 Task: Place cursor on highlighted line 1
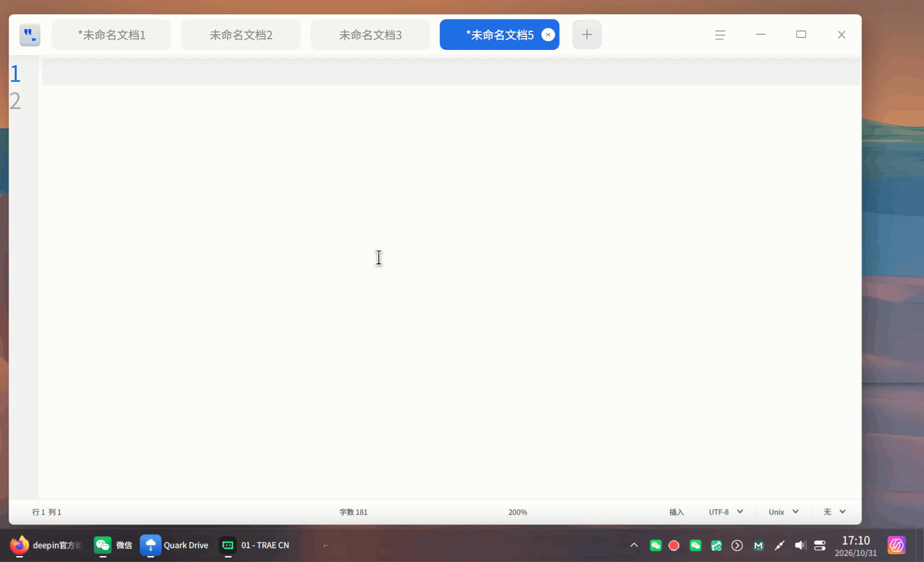pyautogui.click(x=451, y=72)
